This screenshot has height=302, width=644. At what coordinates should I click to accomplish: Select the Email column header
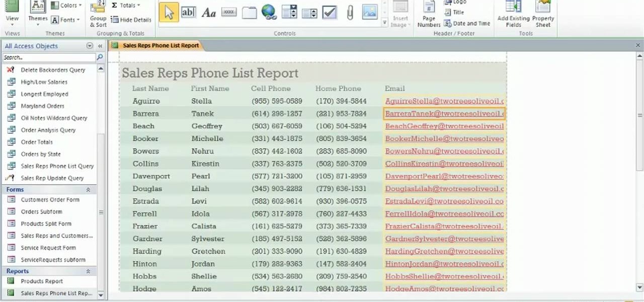[395, 89]
